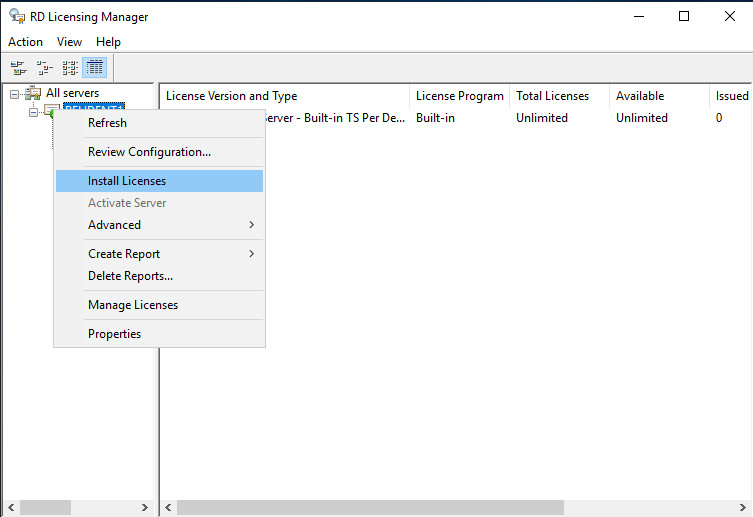Select Refresh in the context menu
Screen dimensions: 753x517
pos(107,123)
